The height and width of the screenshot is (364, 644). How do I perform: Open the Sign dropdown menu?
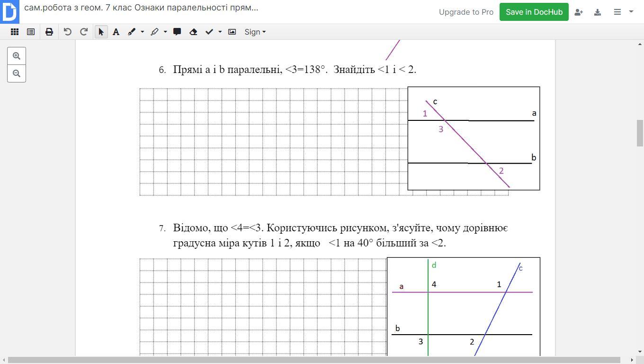255,32
